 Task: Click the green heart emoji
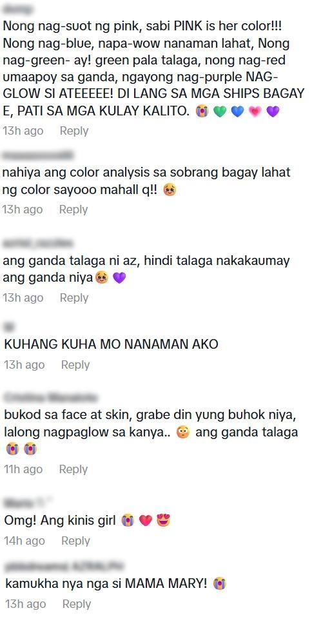click(x=220, y=112)
